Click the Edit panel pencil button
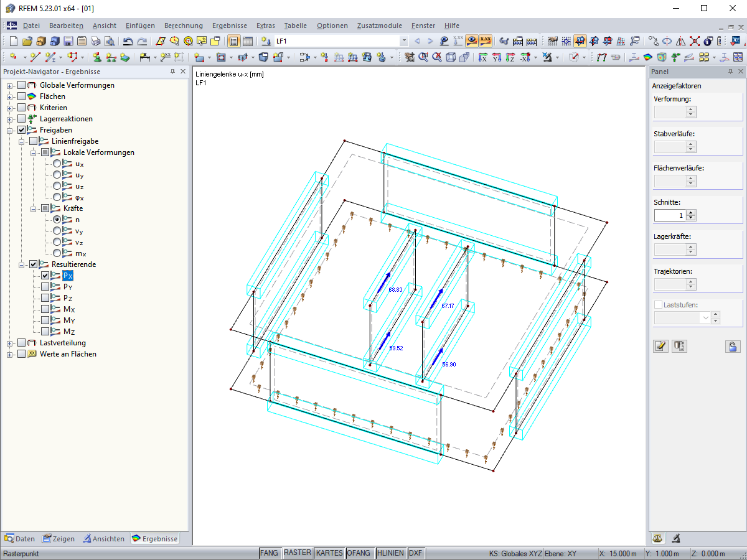Image resolution: width=747 pixels, height=560 pixels. point(660,347)
